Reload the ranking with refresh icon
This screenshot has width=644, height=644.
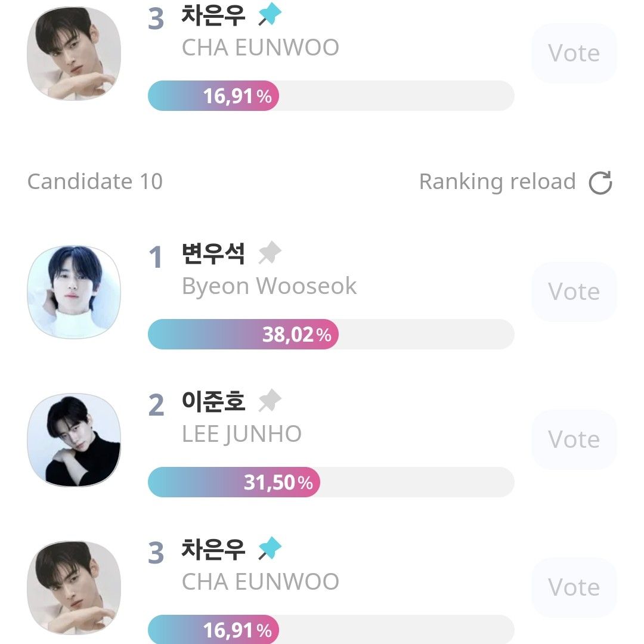click(x=600, y=183)
